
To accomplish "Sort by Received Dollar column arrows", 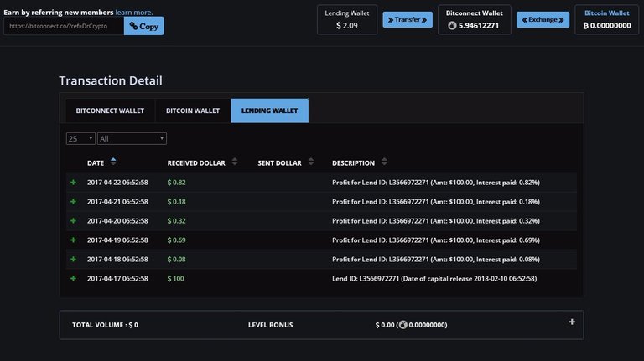I will 235,162.
